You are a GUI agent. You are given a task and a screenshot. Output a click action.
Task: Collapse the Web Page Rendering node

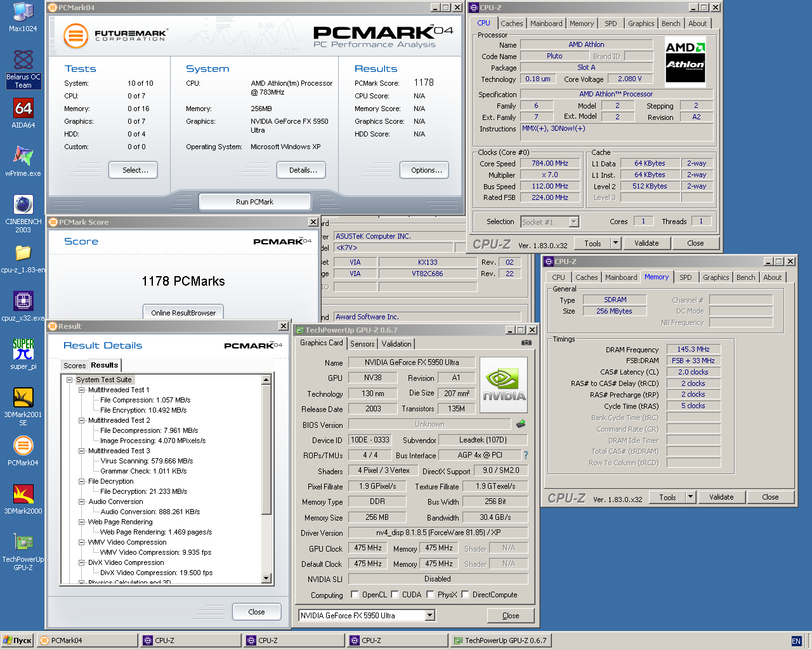point(82,522)
